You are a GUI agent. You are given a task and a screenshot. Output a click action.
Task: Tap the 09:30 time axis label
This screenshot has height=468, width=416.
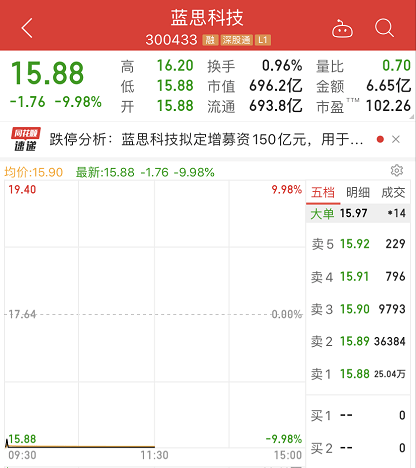pos(22,455)
